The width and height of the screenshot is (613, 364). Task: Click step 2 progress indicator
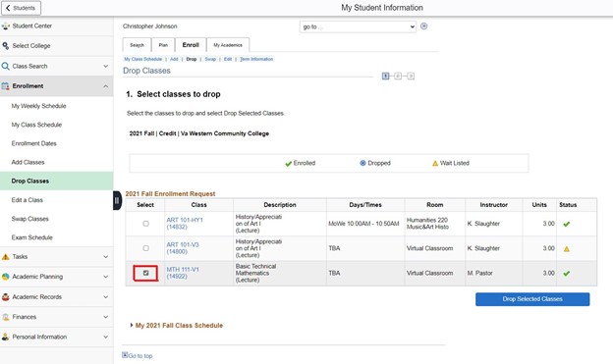coord(398,76)
